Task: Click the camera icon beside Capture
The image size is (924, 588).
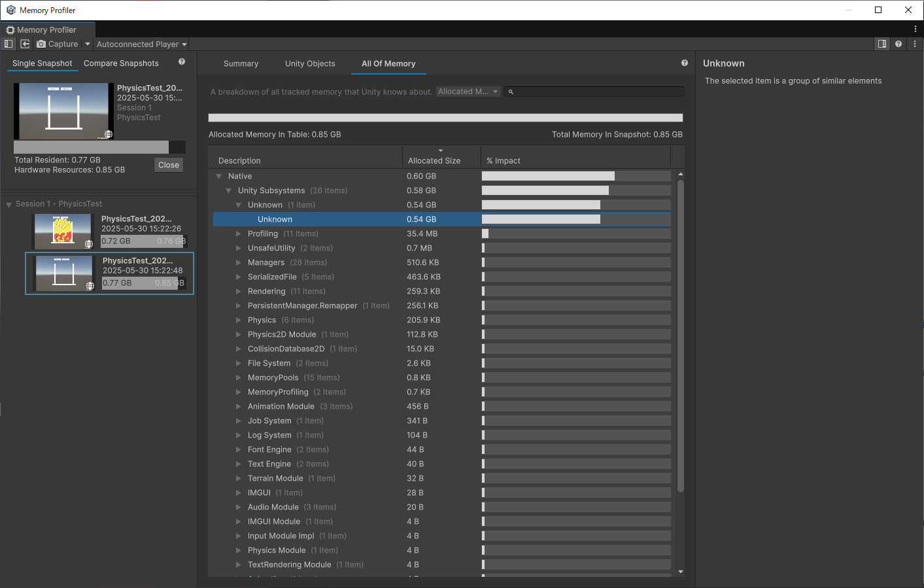Action: pyautogui.click(x=41, y=44)
